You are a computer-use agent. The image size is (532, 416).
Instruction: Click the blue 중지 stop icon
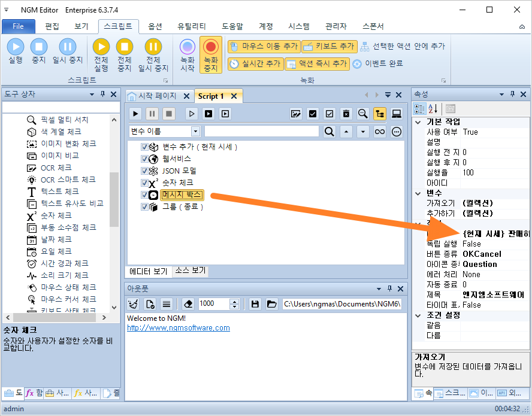39,47
